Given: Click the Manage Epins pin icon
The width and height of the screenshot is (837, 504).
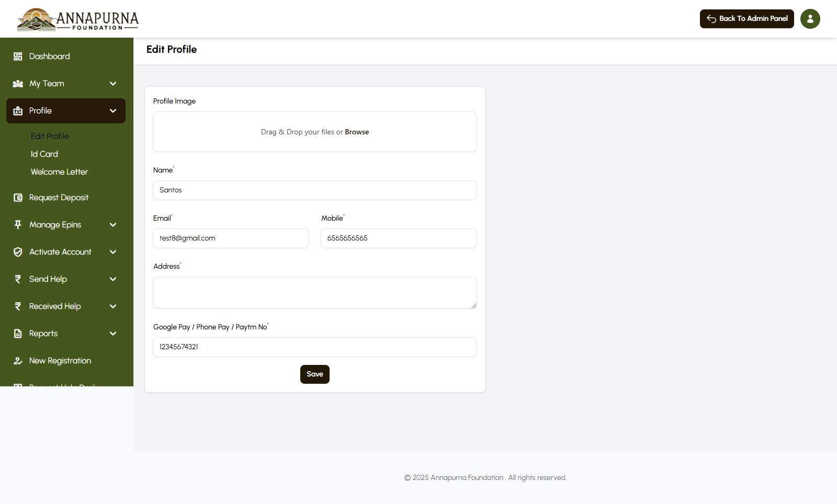Looking at the screenshot, I should click(18, 225).
